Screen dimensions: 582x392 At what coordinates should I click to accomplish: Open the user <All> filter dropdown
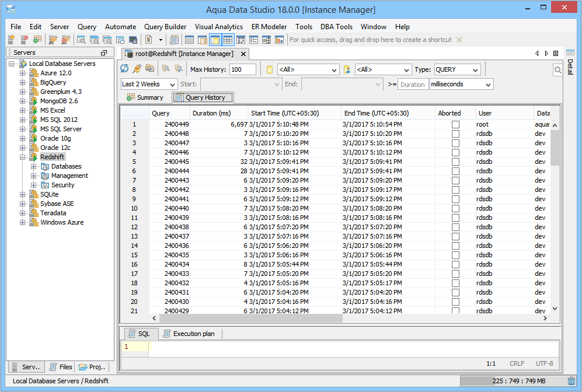pos(384,70)
